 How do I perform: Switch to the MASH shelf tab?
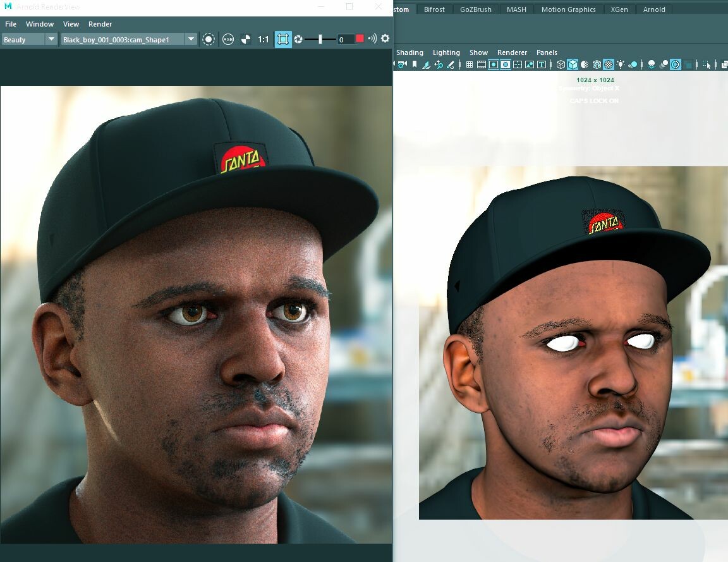click(516, 9)
